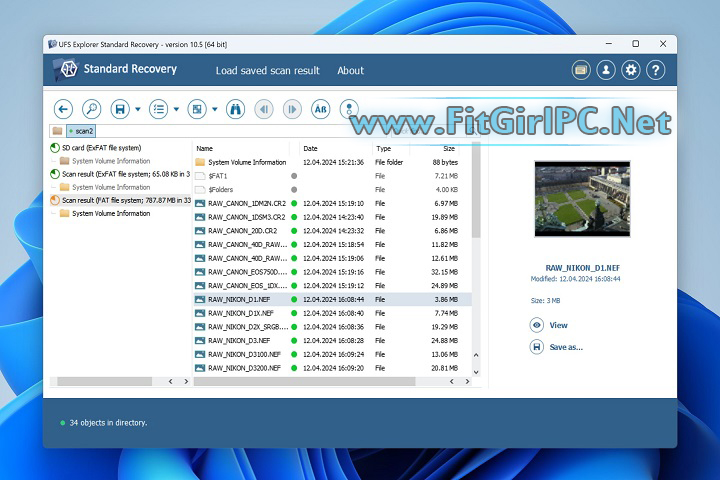The height and width of the screenshot is (480, 720).
Task: Open the help question mark icon
Action: point(656,70)
